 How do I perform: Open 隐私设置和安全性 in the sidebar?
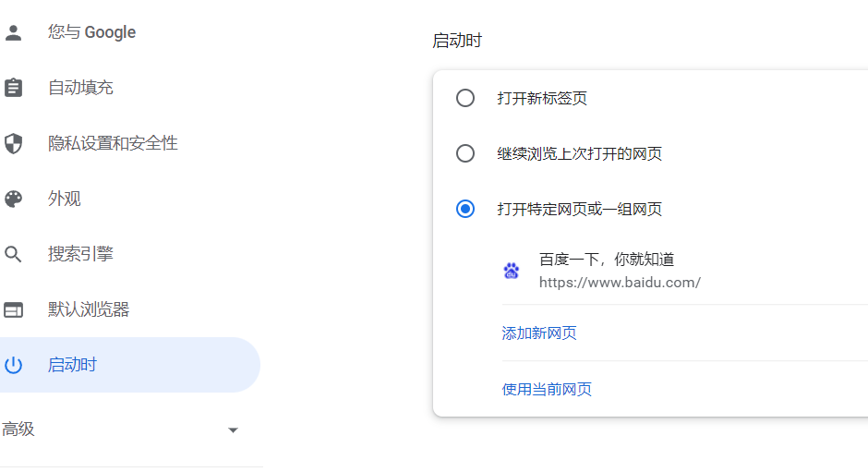coord(130,143)
